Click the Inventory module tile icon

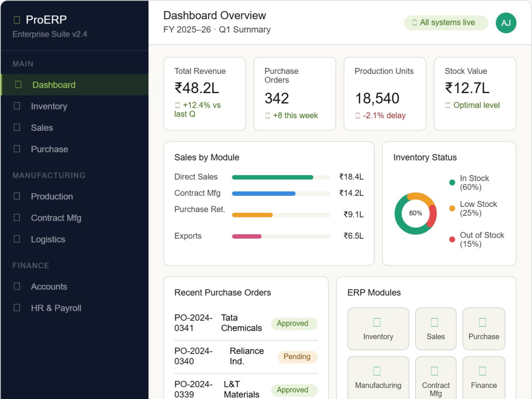[377, 322]
